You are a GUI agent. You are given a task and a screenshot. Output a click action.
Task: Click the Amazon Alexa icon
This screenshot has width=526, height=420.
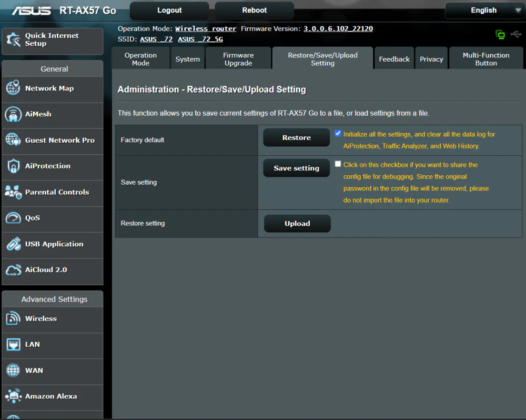pos(14,396)
